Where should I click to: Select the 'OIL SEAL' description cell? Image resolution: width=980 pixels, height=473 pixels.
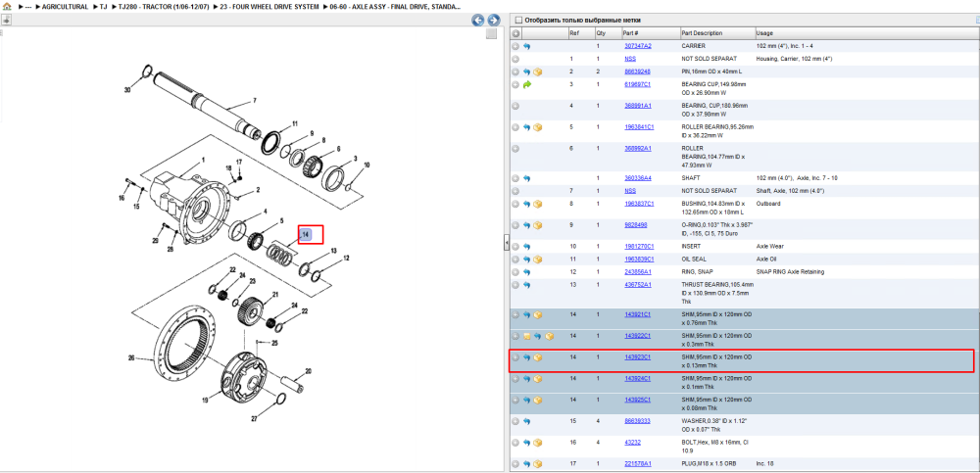[x=695, y=260]
